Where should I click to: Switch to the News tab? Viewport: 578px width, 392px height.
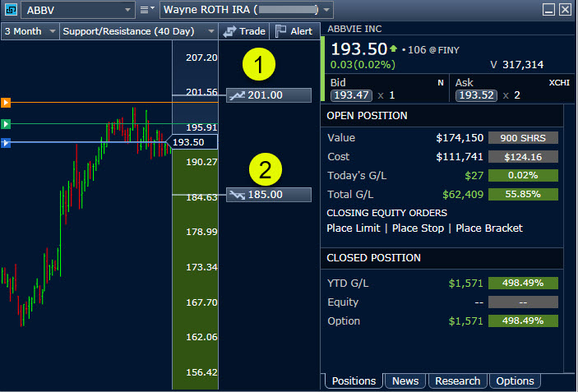coord(405,380)
